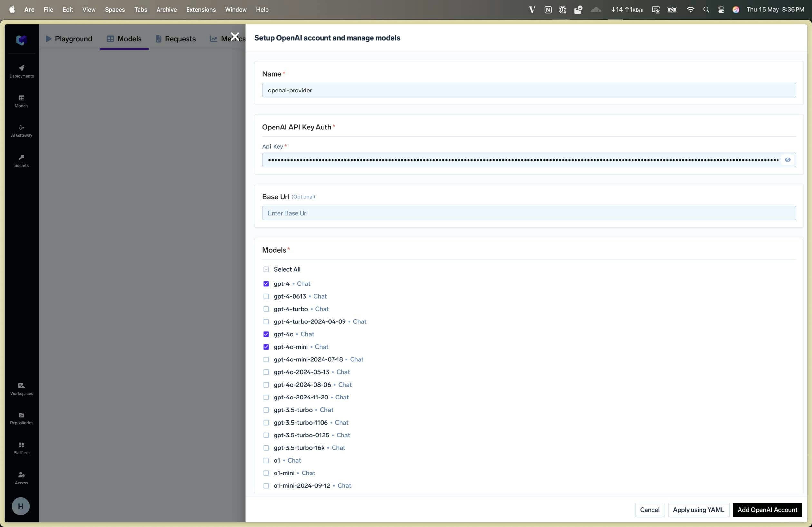Check gpt-4o-2024-08-06 model
Screen dimensions: 812x527
coord(266,385)
